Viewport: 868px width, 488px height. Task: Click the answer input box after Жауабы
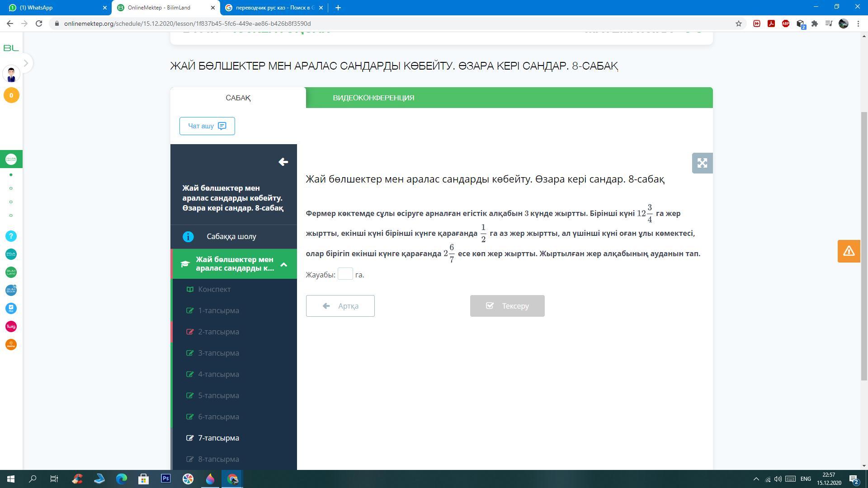tap(345, 274)
